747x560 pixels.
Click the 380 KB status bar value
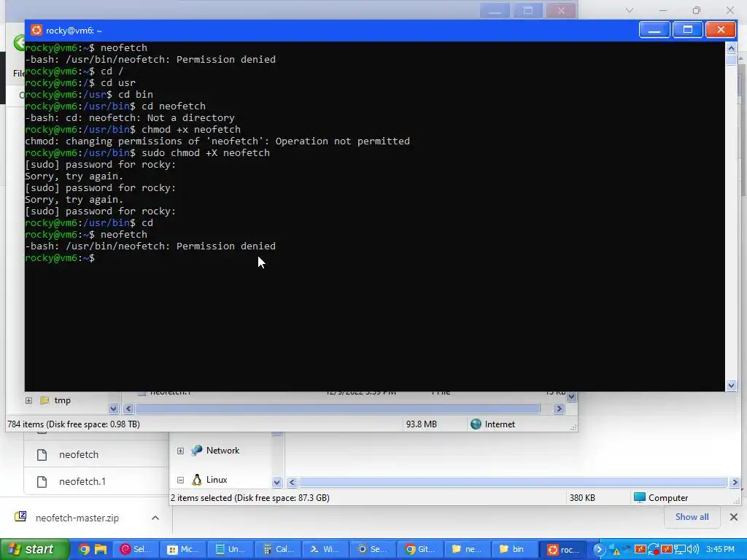pyautogui.click(x=582, y=497)
